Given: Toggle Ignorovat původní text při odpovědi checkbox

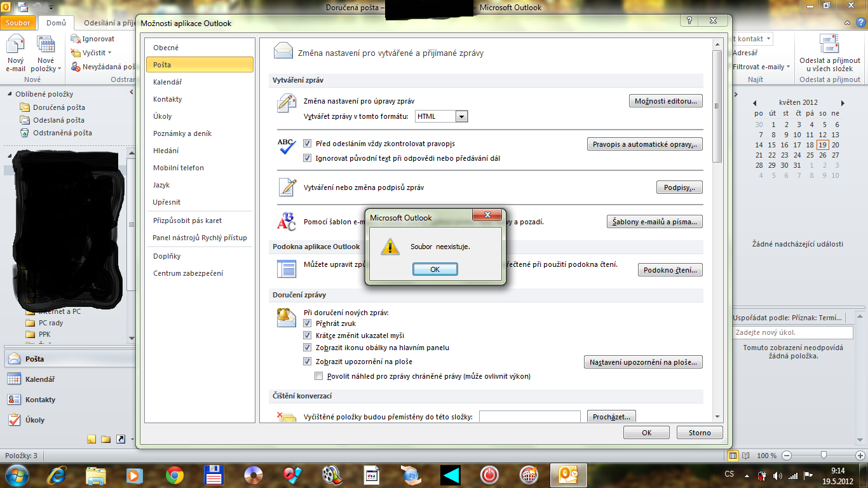Looking at the screenshot, I should point(308,158).
